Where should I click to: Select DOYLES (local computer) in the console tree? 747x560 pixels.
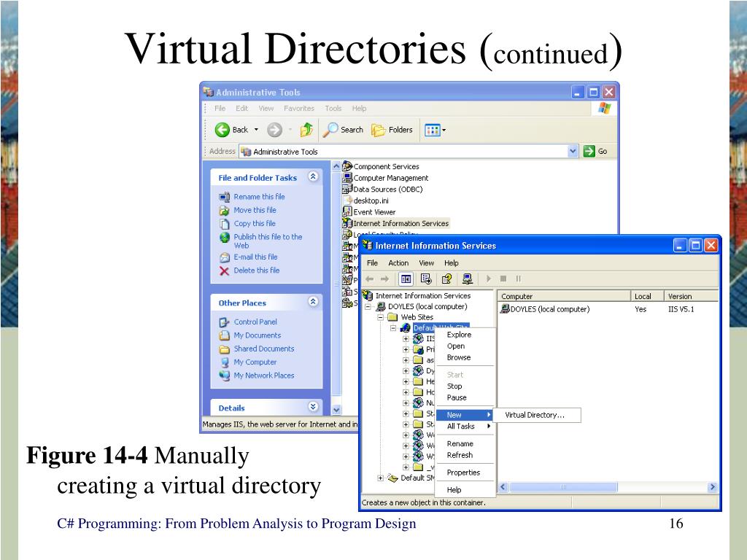(x=422, y=307)
